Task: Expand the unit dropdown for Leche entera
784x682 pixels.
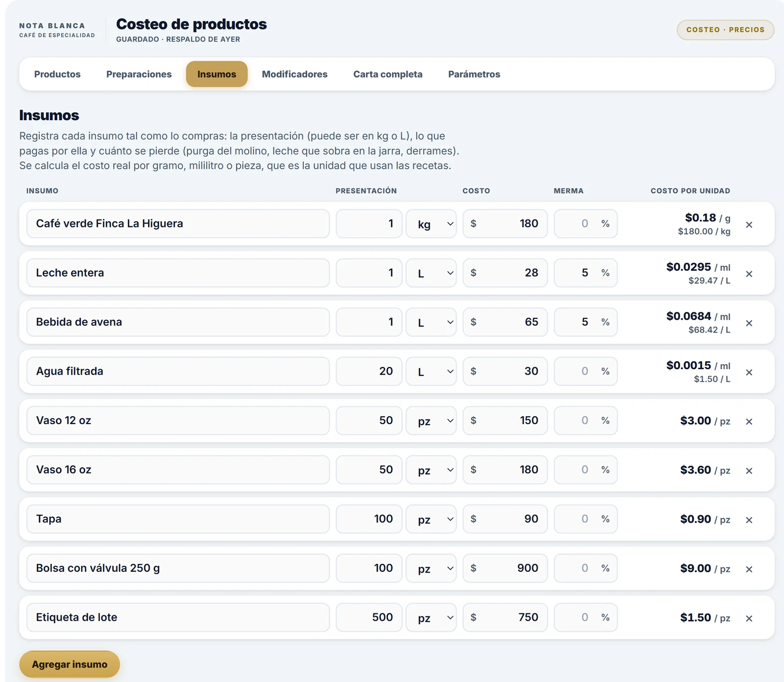Action: (431, 273)
